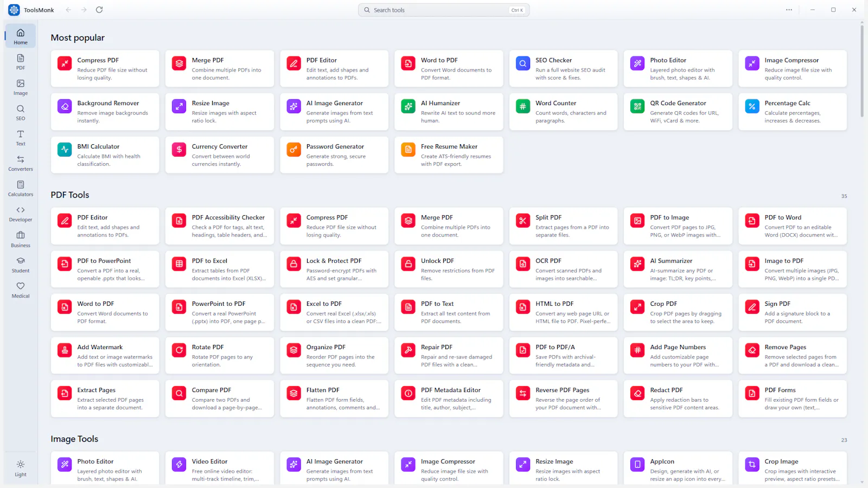Click the QR Code Generator icon
Screen dimensions: 868x488
click(x=637, y=106)
